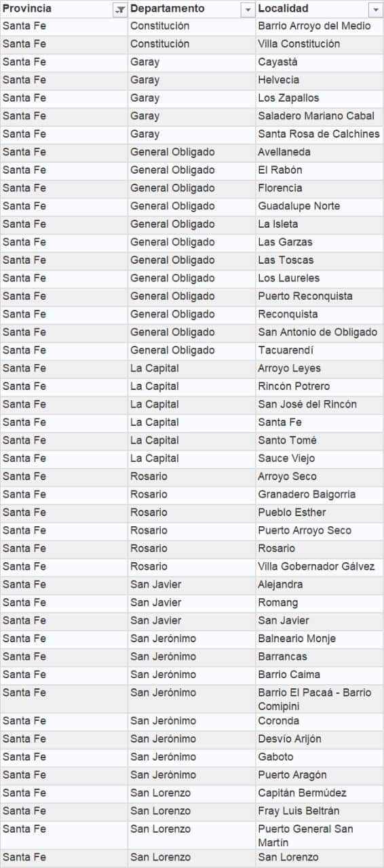Viewport: 384px width, 868px height.
Task: Click the Garay cell next to Helvecia
Action: click(191, 80)
